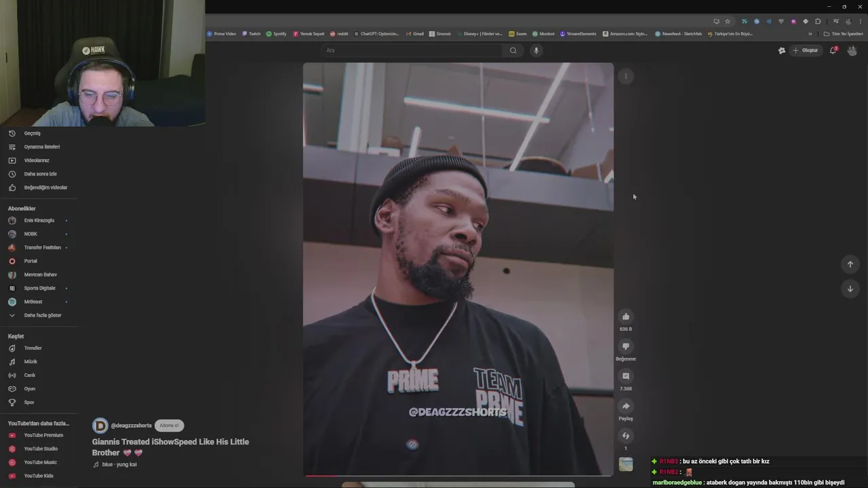The image size is (868, 488).
Task: Open the Prime Video bookmark
Action: click(x=222, y=34)
